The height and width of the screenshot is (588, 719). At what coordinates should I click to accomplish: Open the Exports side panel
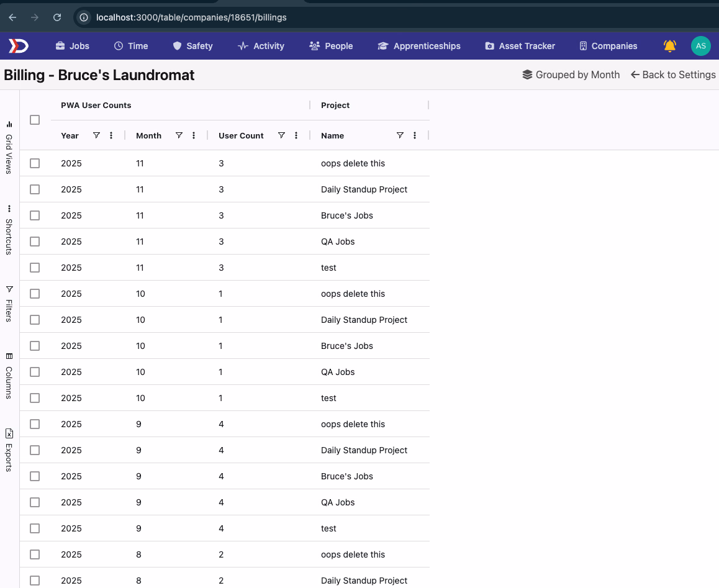tap(9, 450)
